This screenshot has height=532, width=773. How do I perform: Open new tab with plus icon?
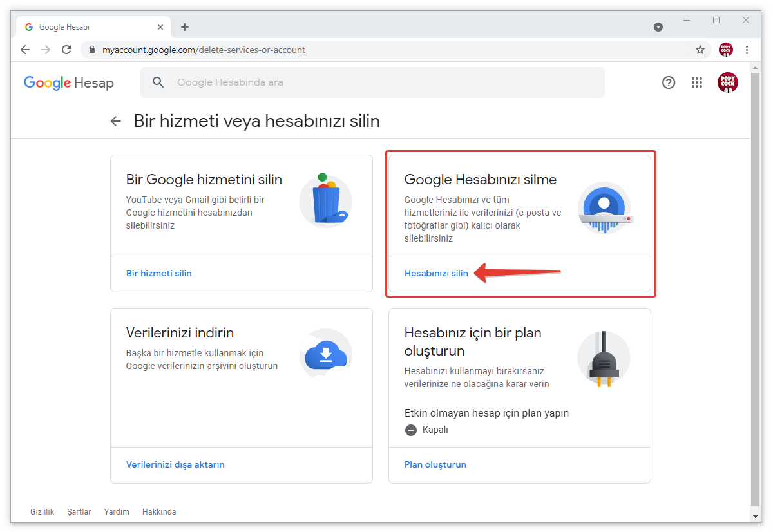pyautogui.click(x=185, y=27)
